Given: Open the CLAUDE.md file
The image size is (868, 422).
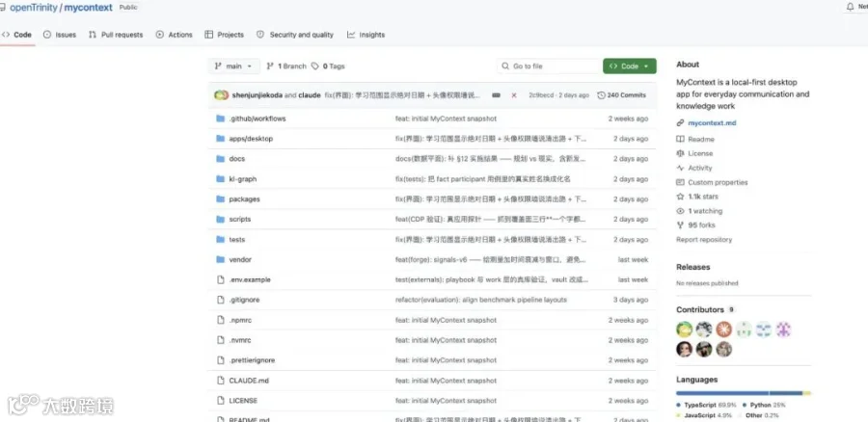Looking at the screenshot, I should pyautogui.click(x=249, y=381).
